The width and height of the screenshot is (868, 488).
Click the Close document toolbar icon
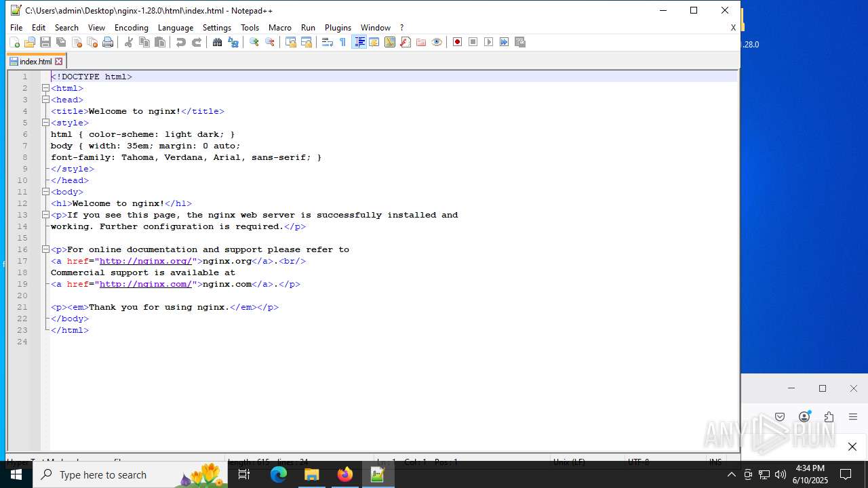[76, 42]
